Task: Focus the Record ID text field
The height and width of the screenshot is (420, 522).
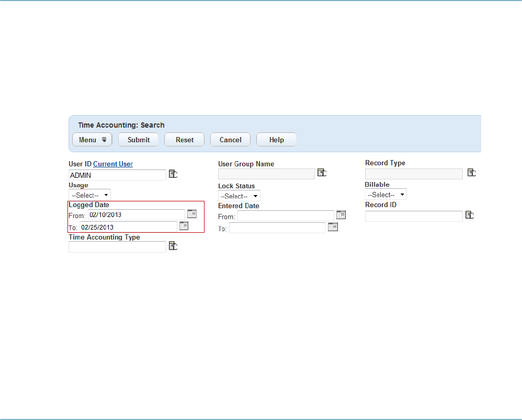Action: [414, 216]
